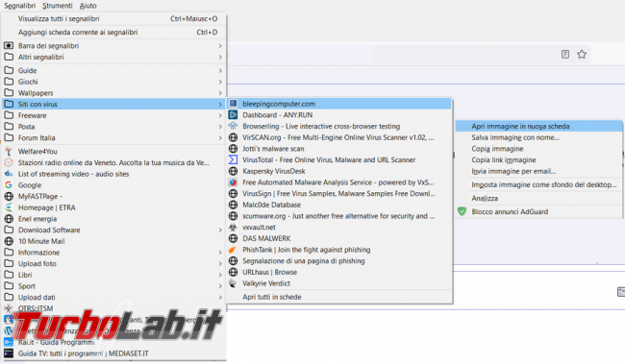Screen dimensions: 625x364
Task: Click the Google favicon
Action: coord(9,185)
